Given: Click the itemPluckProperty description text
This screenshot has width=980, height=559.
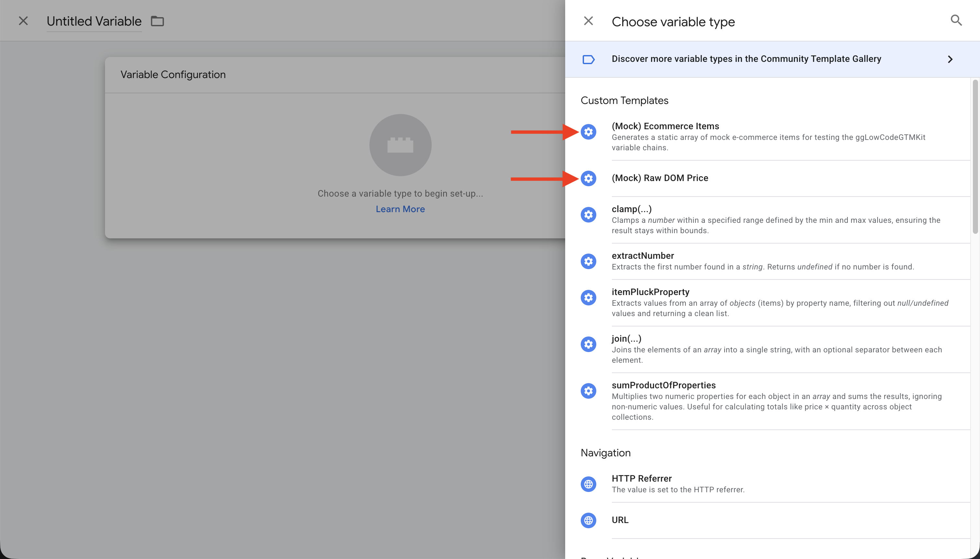Looking at the screenshot, I should click(x=780, y=308).
